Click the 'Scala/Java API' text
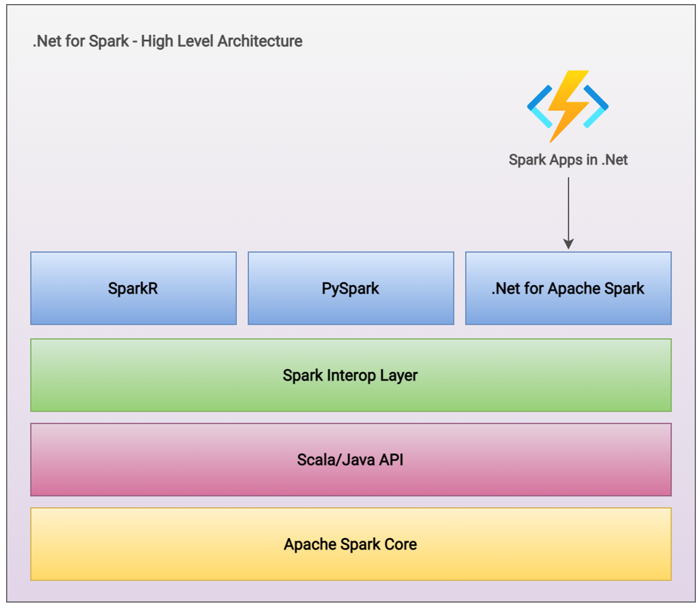 [351, 460]
